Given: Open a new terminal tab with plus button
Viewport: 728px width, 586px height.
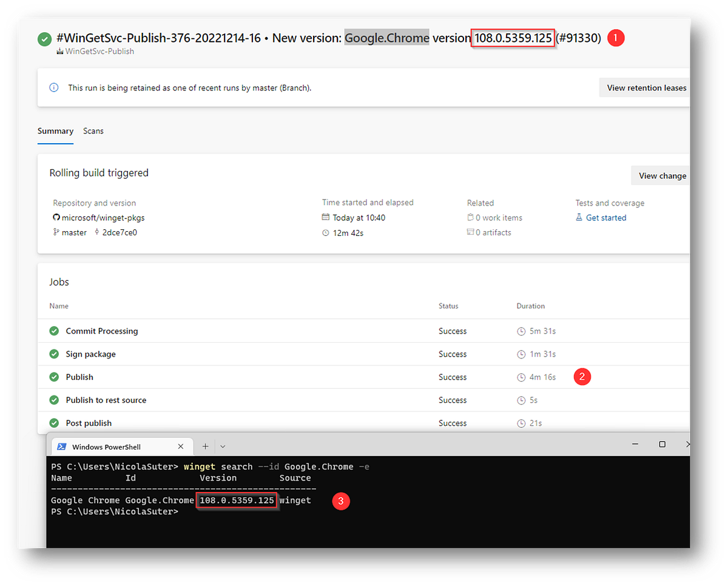Looking at the screenshot, I should point(205,446).
